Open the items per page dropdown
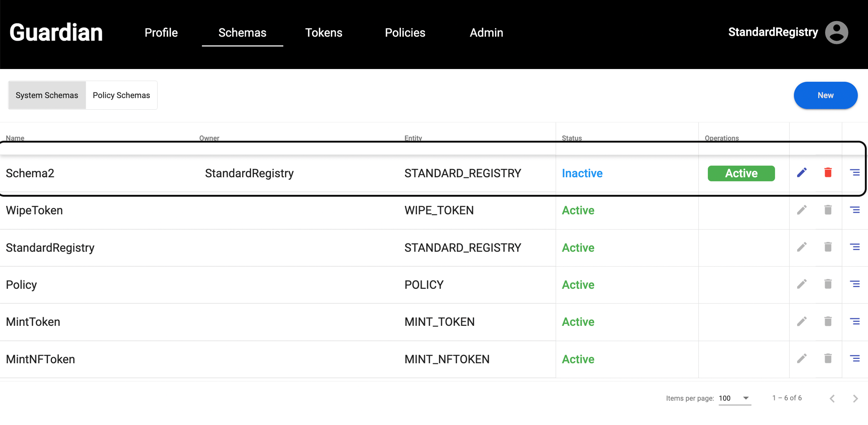 735,398
